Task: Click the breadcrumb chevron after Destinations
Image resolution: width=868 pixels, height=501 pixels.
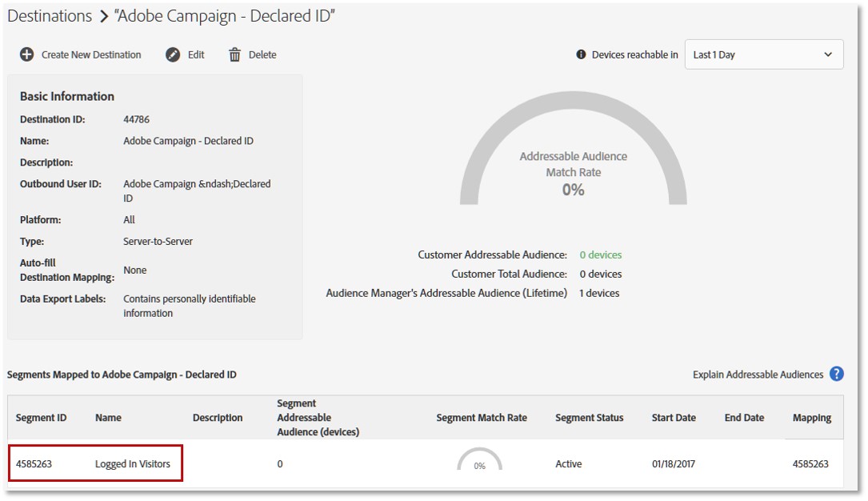Action: pyautogui.click(x=103, y=17)
